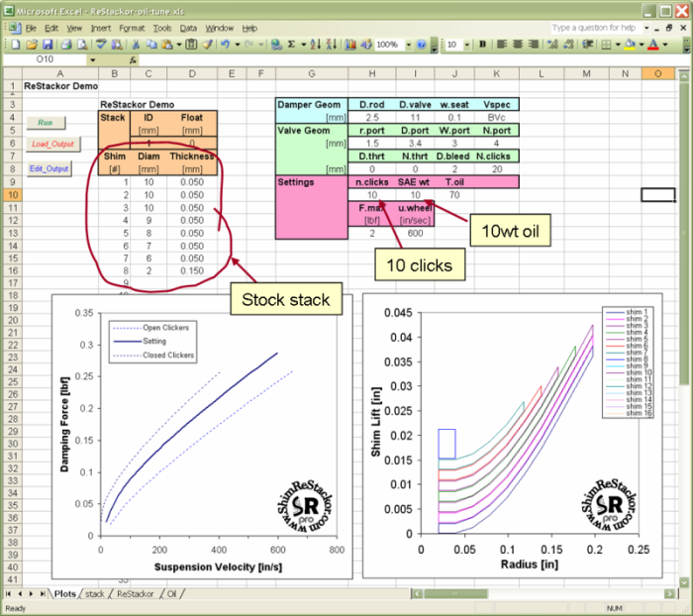This screenshot has height=616, width=693.
Task: Select the u.wheel value cell 600
Action: (415, 233)
